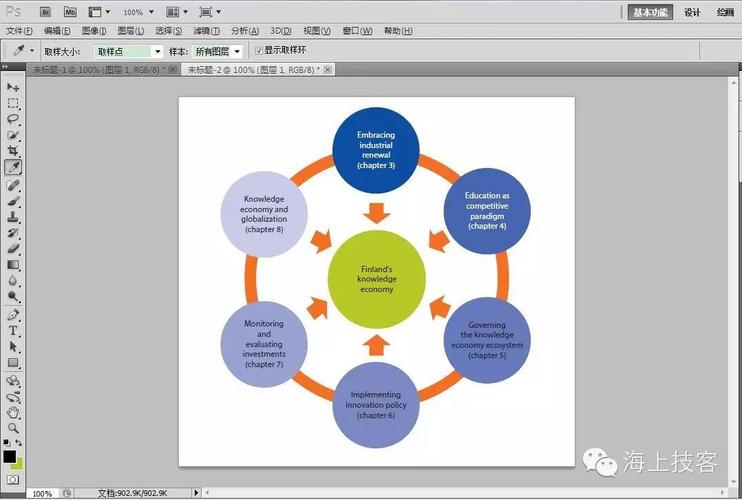742x500 pixels.
Task: Select the Path Selection tool
Action: pyautogui.click(x=13, y=347)
